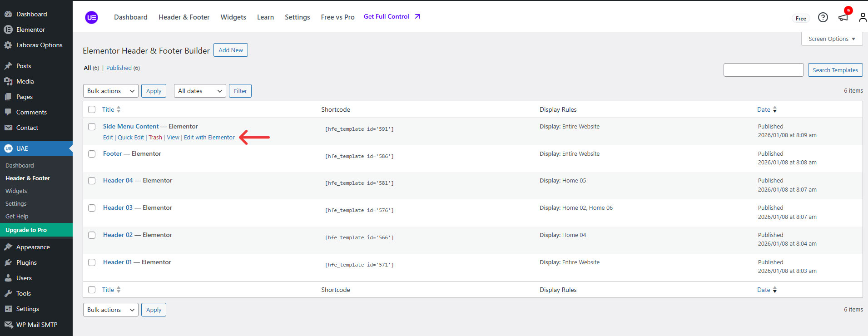
Task: Select the Header 04 row checkbox
Action: click(x=92, y=181)
